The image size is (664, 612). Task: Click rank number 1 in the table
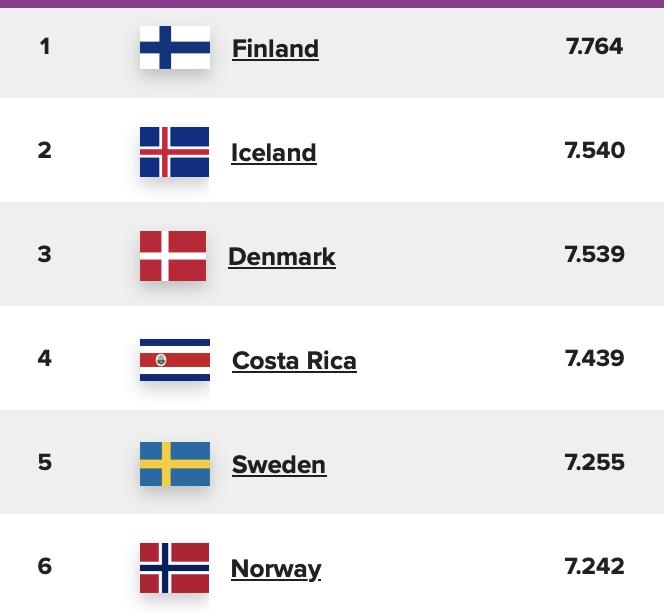[x=45, y=47]
